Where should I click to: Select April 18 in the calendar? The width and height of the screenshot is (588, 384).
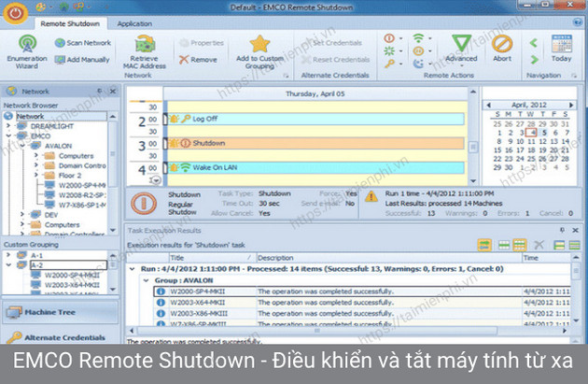coord(531,150)
